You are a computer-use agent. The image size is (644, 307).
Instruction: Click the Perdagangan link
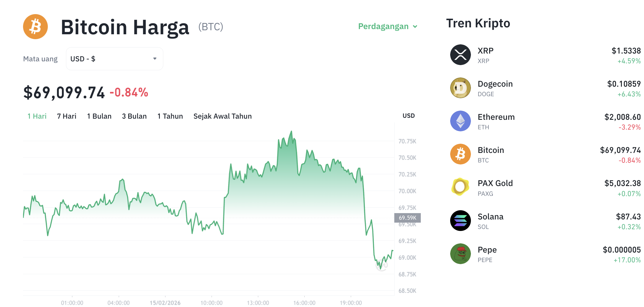[383, 26]
